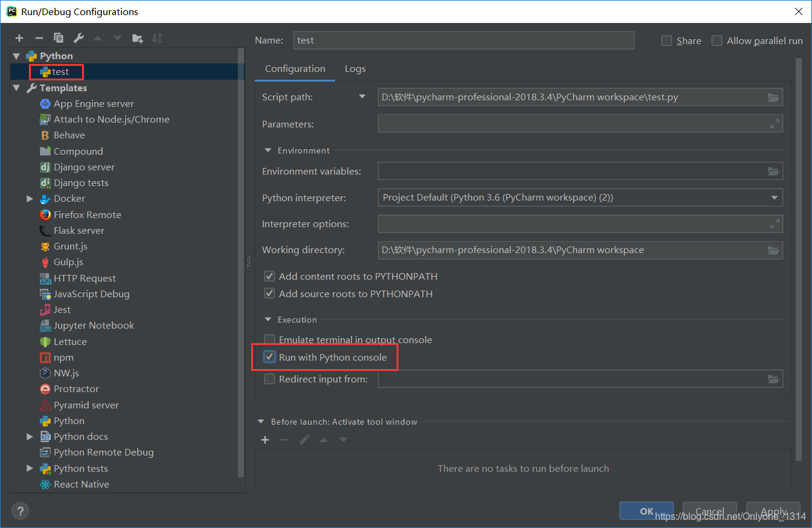Enable Emulate terminal in output console
This screenshot has width=812, height=528.
(x=269, y=340)
